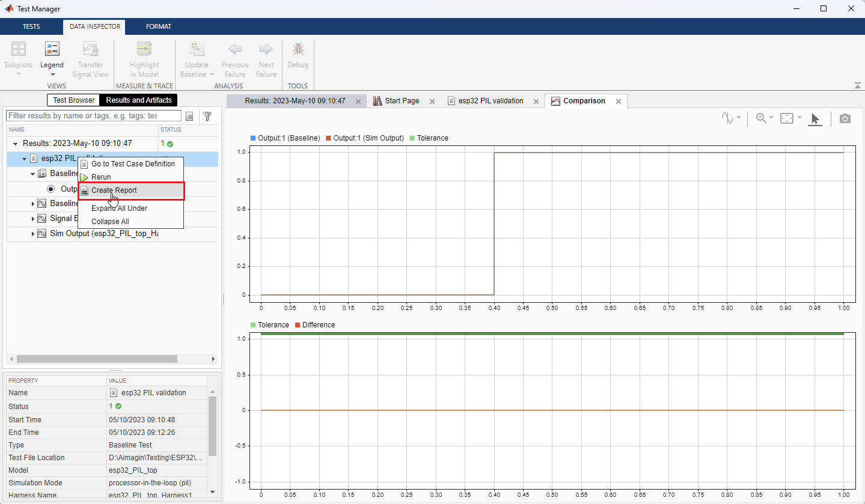
Task: Close the Start Page tab
Action: coord(432,102)
